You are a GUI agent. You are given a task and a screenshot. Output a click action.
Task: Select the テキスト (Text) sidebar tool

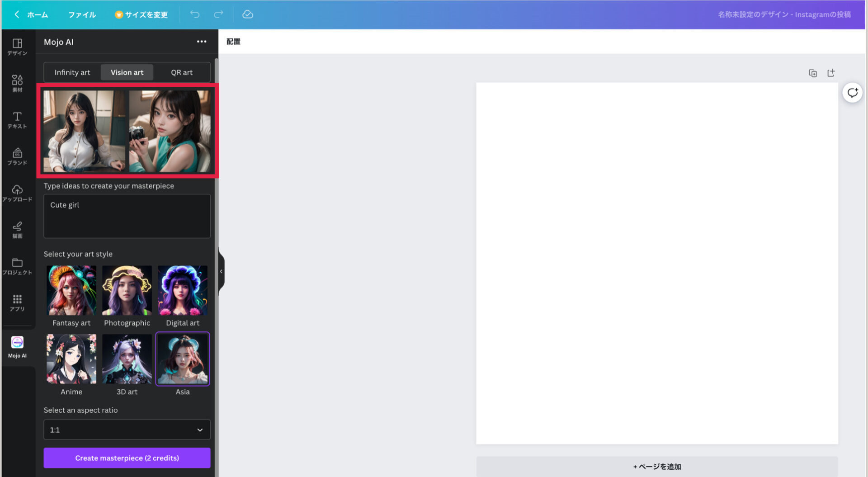tap(17, 120)
